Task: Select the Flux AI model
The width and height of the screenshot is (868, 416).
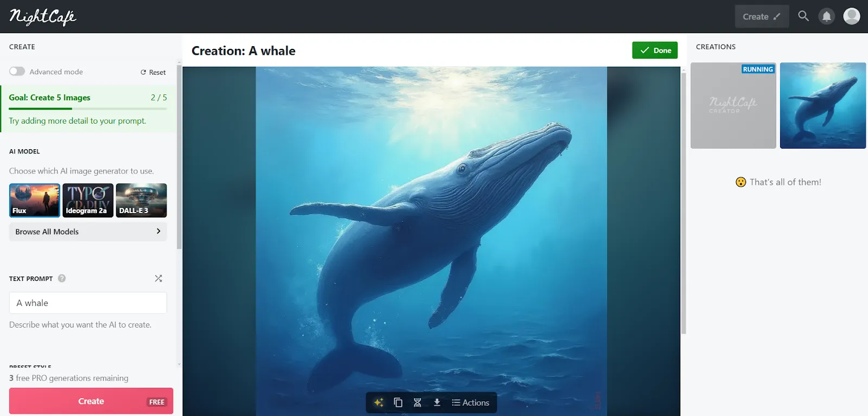Action: point(35,200)
